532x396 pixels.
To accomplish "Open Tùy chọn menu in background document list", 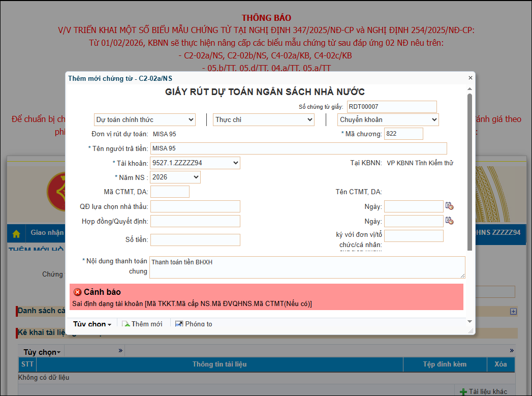I will click(42, 352).
